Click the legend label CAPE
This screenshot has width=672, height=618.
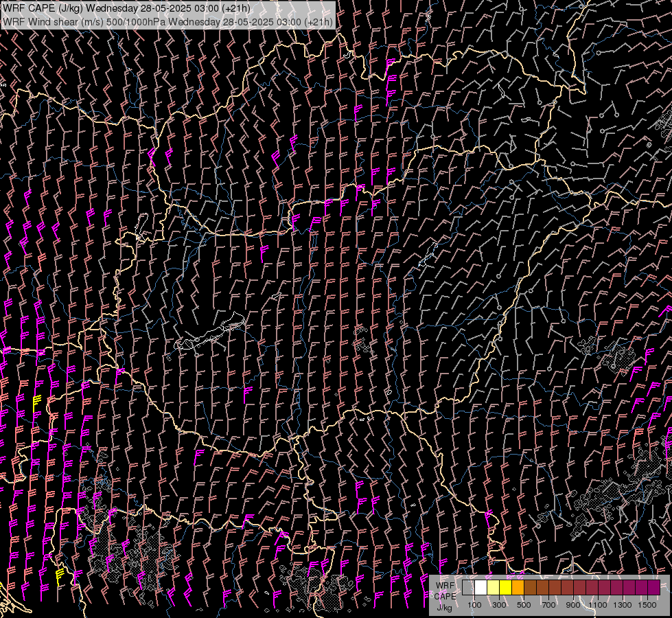(x=445, y=597)
